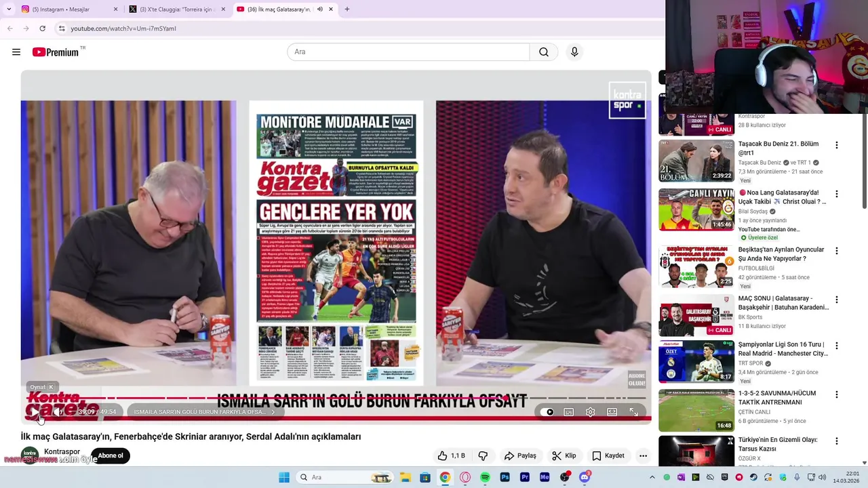This screenshot has width=868, height=488.
Task: Open options for Beşiktaş'tan Ayrılan Oyuncular video
Action: [836, 251]
